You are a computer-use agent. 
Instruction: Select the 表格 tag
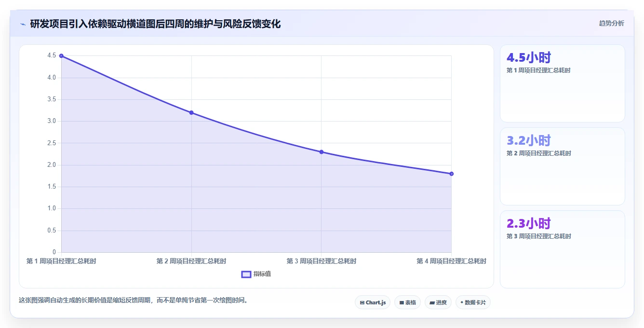point(407,302)
